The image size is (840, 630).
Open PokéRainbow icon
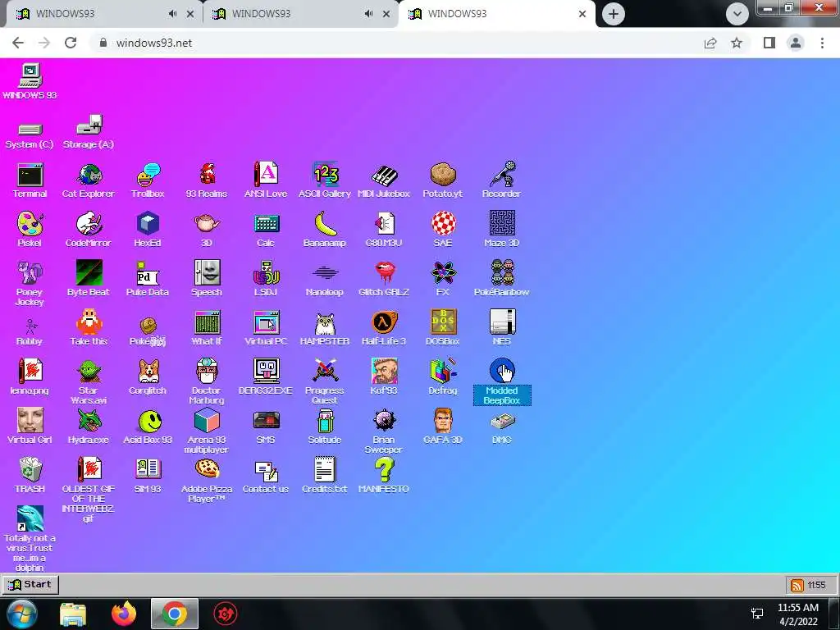pyautogui.click(x=502, y=273)
